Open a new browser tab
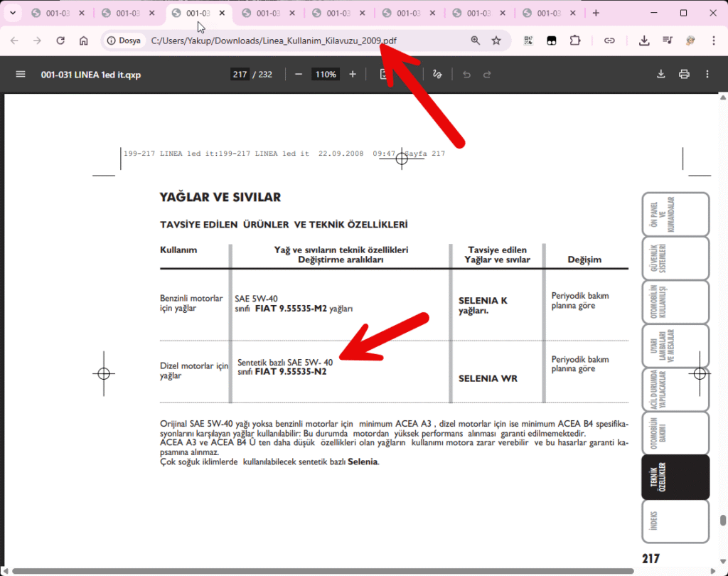728x576 pixels. [596, 13]
